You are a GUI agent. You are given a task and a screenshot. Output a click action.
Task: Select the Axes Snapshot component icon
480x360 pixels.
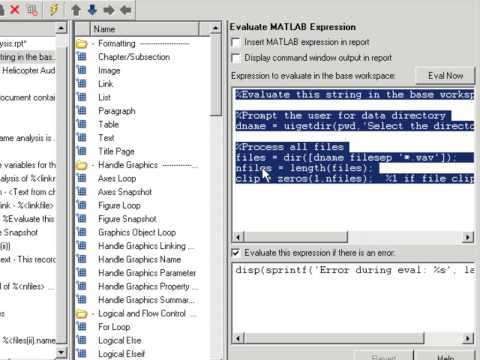click(x=81, y=192)
